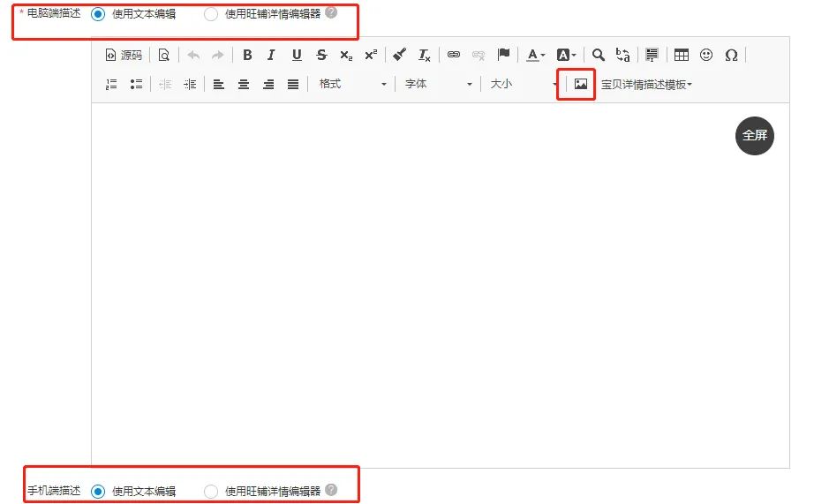Click help icon beside 手机端描述 editor option
The image size is (814, 504).
(x=331, y=490)
